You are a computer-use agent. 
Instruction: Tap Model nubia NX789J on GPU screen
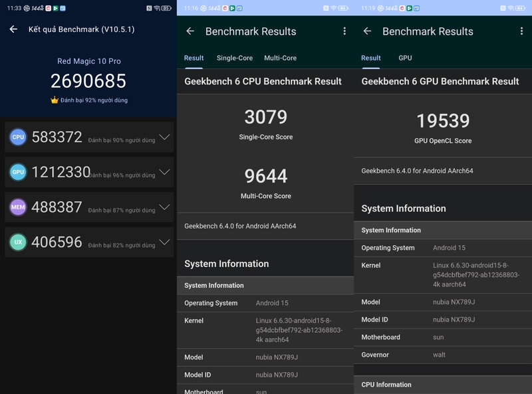(443, 302)
